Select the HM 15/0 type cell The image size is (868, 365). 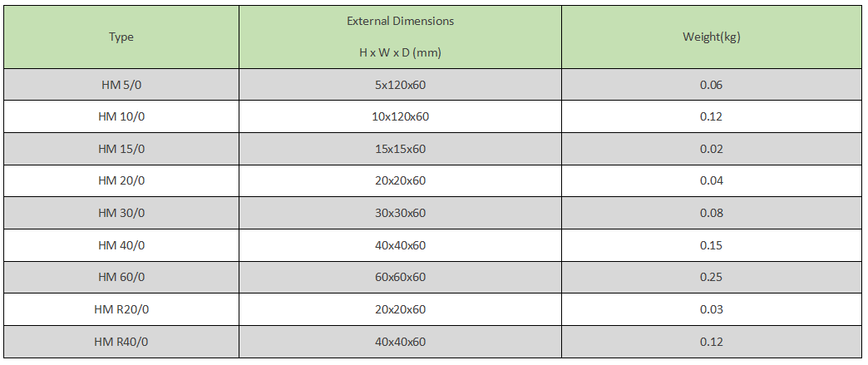click(x=121, y=149)
